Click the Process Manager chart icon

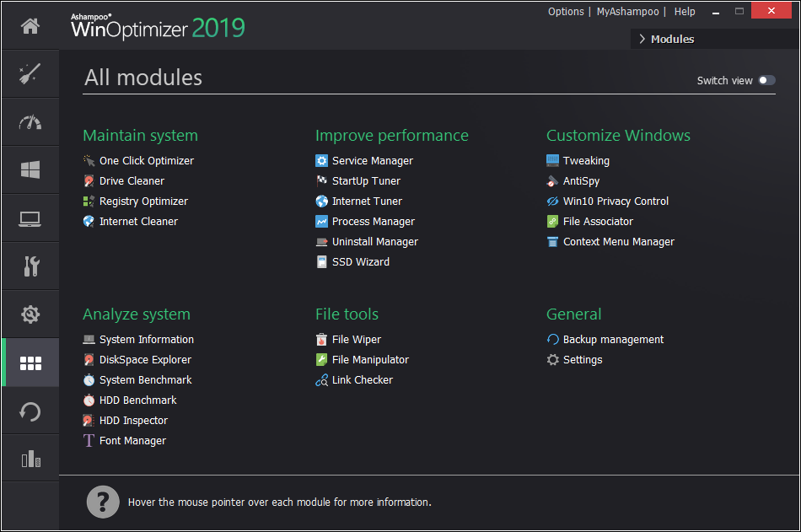tap(321, 221)
